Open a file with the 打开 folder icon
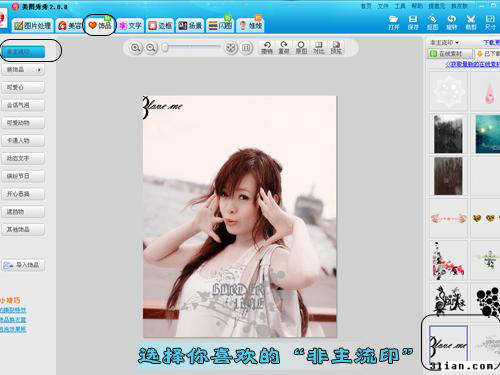 [x=394, y=22]
